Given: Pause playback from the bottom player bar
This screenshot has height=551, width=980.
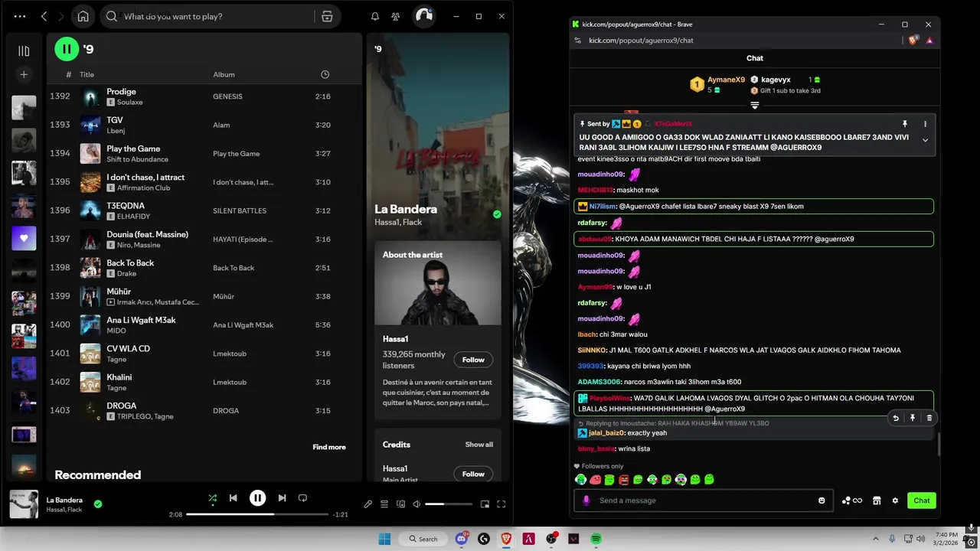Looking at the screenshot, I should 257,498.
